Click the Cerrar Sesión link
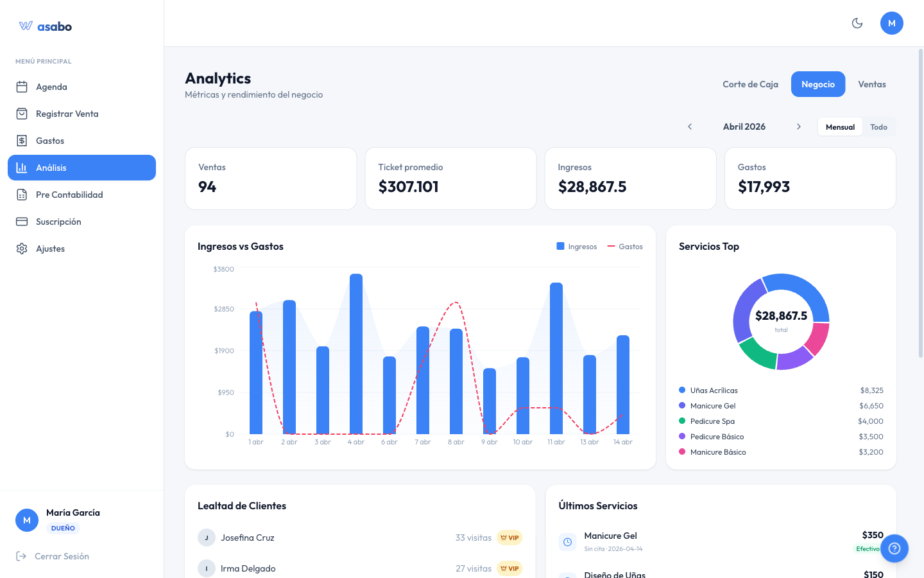 tap(62, 556)
